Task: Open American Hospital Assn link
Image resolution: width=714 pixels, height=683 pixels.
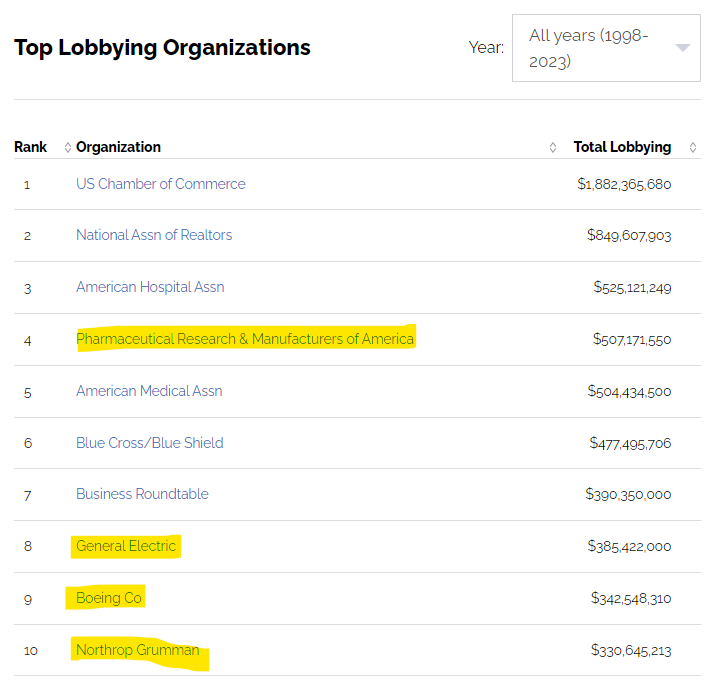Action: coord(150,287)
